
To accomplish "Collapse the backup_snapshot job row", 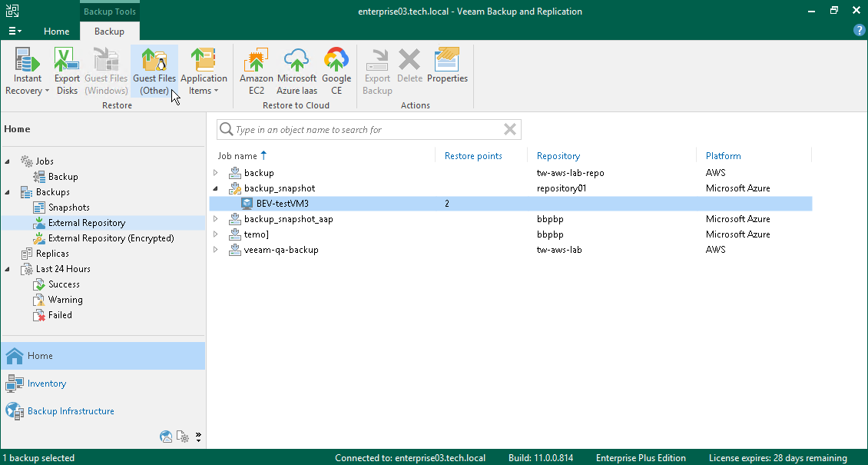I will 216,188.
